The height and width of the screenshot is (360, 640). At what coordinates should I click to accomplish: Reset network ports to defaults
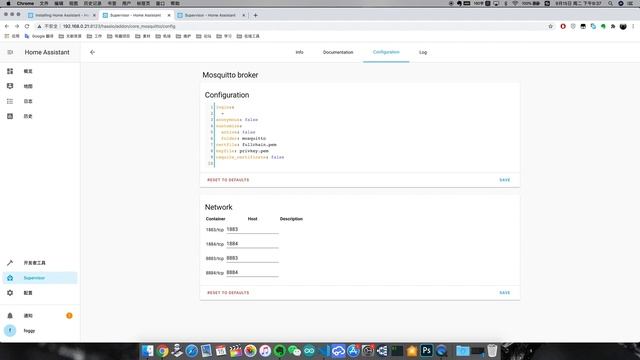228,293
